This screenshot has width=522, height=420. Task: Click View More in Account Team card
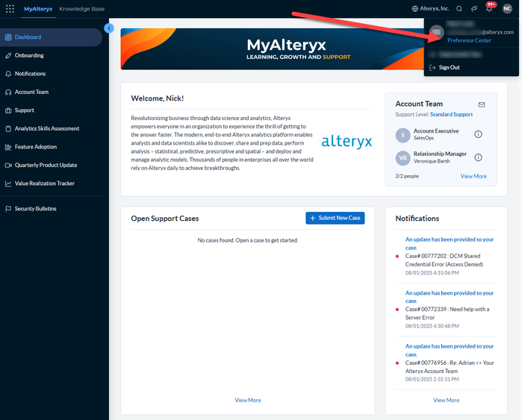click(x=473, y=176)
